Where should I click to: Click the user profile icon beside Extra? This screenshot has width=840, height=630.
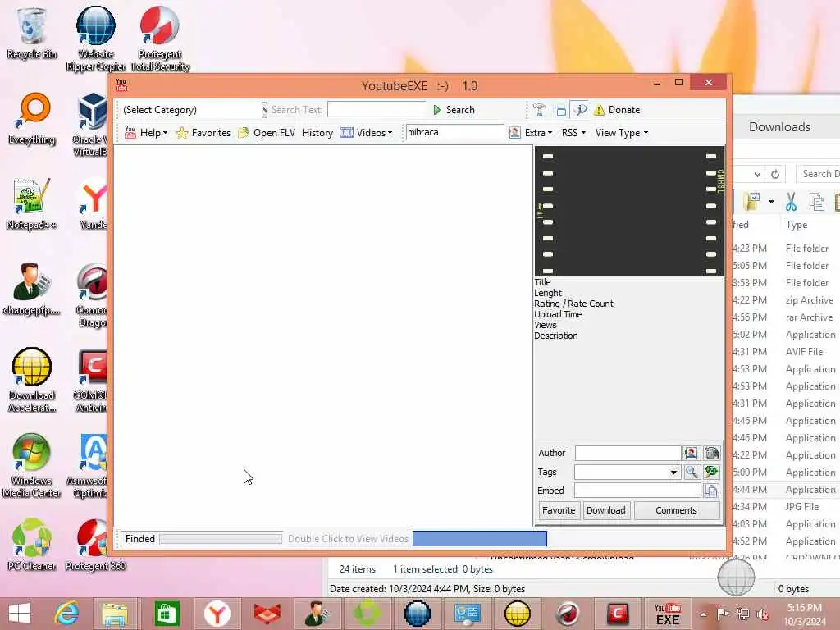tap(514, 132)
